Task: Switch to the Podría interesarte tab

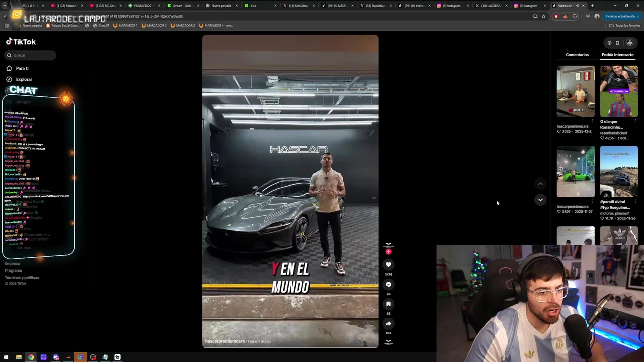Action: [x=617, y=55]
